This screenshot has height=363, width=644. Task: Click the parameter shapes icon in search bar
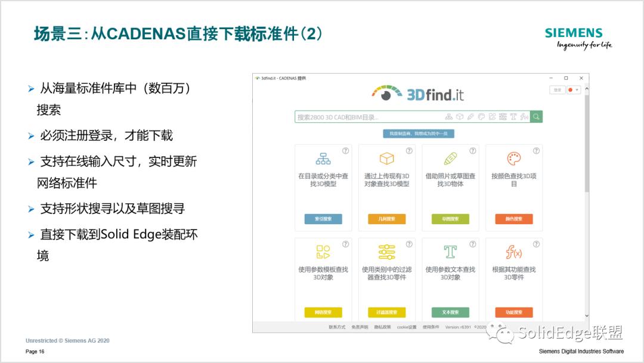(x=492, y=117)
